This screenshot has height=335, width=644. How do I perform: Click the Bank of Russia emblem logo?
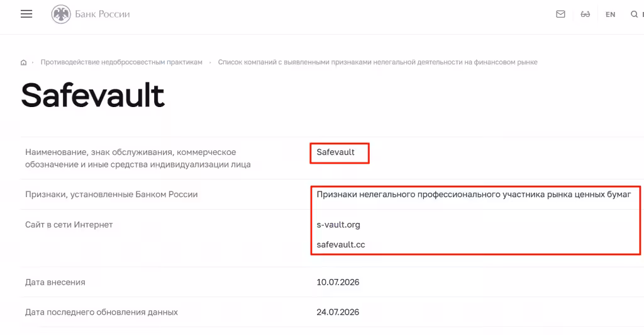point(61,14)
